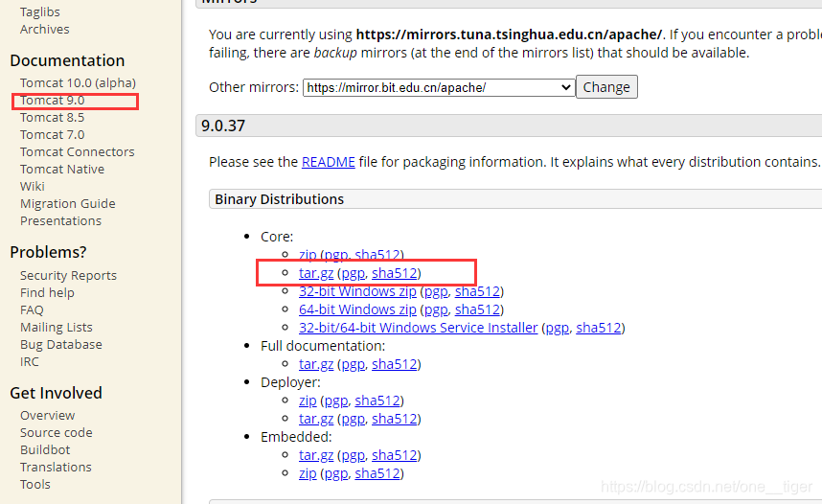
Task: Open sha512 checksum for Deployer zip
Action: pyautogui.click(x=377, y=401)
